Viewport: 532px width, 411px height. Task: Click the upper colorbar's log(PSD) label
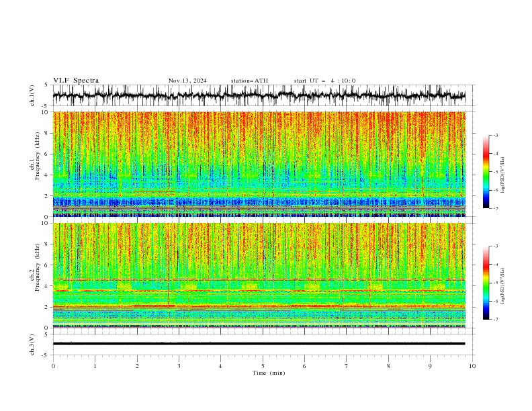[503, 175]
